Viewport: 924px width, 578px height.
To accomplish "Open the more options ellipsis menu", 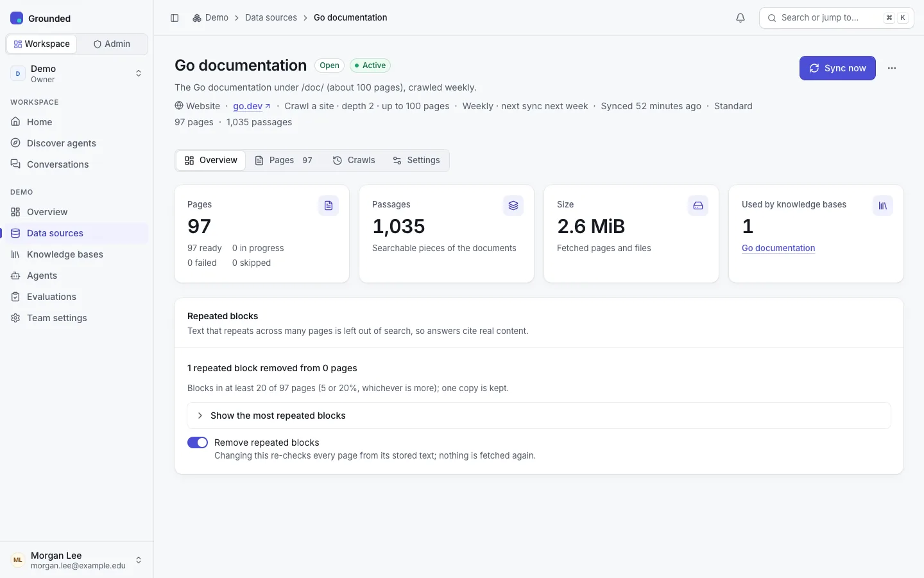I will (892, 68).
